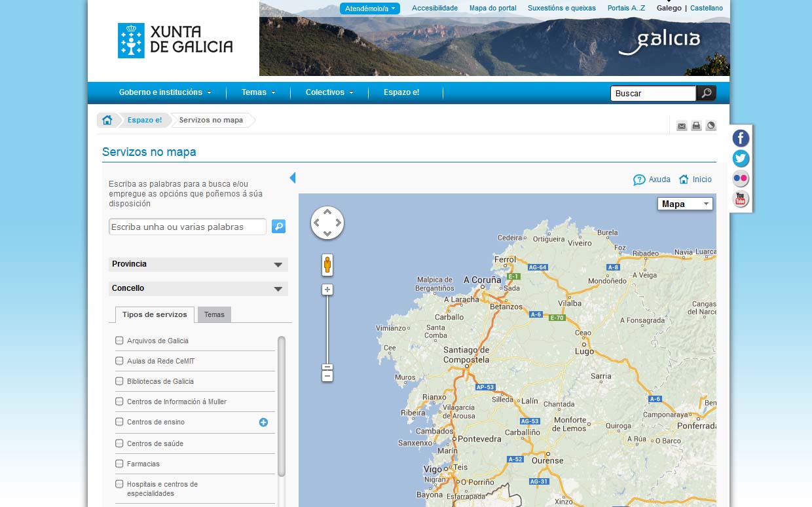Image resolution: width=812 pixels, height=507 pixels.
Task: Click the Axuda help link
Action: (x=652, y=179)
